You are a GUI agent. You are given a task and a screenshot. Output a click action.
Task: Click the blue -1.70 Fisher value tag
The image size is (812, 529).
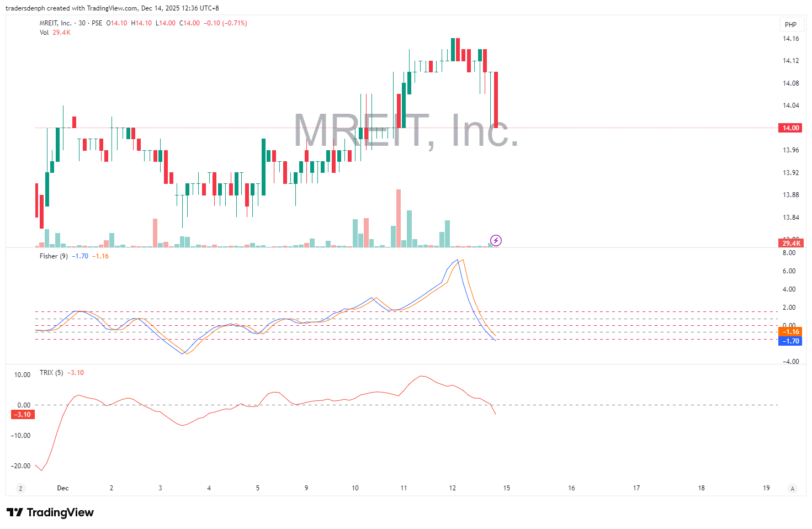[x=790, y=341]
